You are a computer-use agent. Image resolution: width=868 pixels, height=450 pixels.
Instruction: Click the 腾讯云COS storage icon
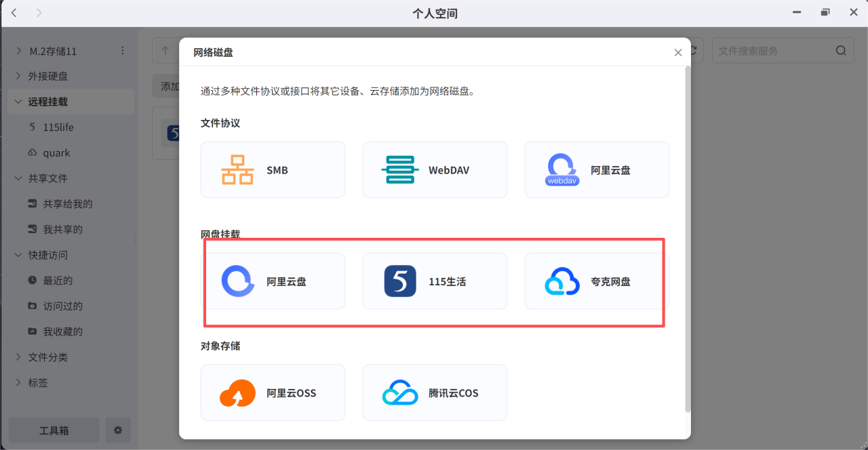click(399, 393)
